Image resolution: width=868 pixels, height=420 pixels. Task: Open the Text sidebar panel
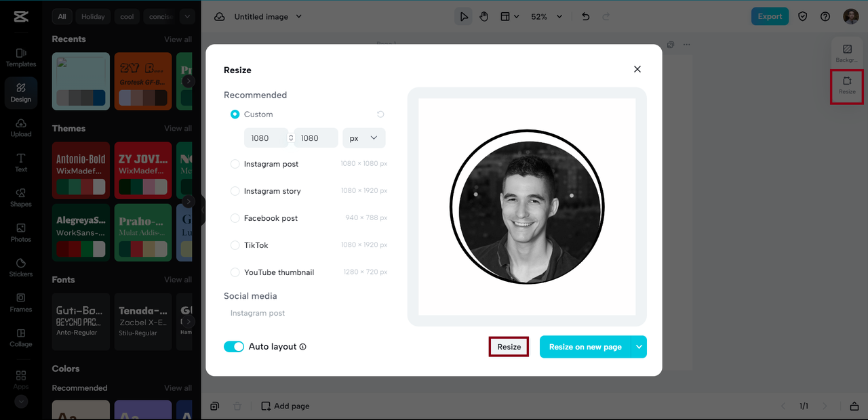[20, 163]
